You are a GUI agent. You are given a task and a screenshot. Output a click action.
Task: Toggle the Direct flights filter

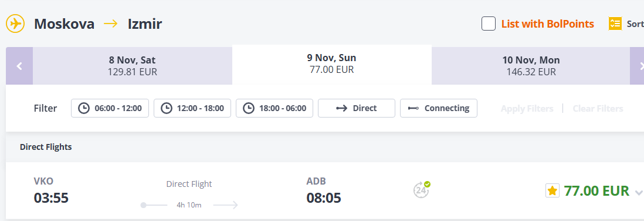[x=357, y=108]
